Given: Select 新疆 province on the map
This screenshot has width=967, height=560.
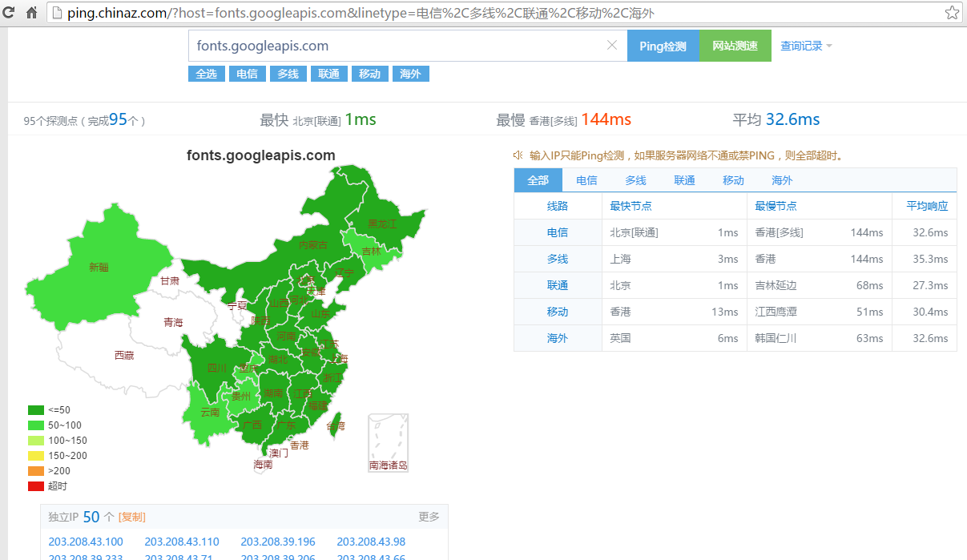Looking at the screenshot, I should click(x=99, y=268).
